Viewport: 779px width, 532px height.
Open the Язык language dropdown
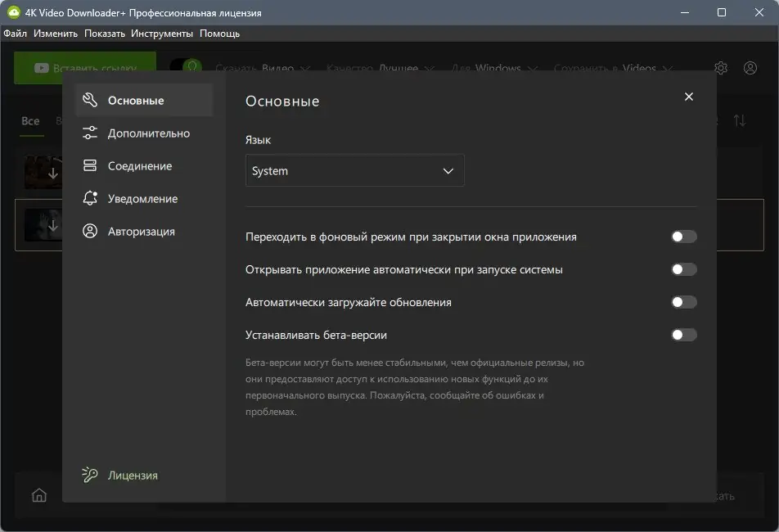pos(354,170)
